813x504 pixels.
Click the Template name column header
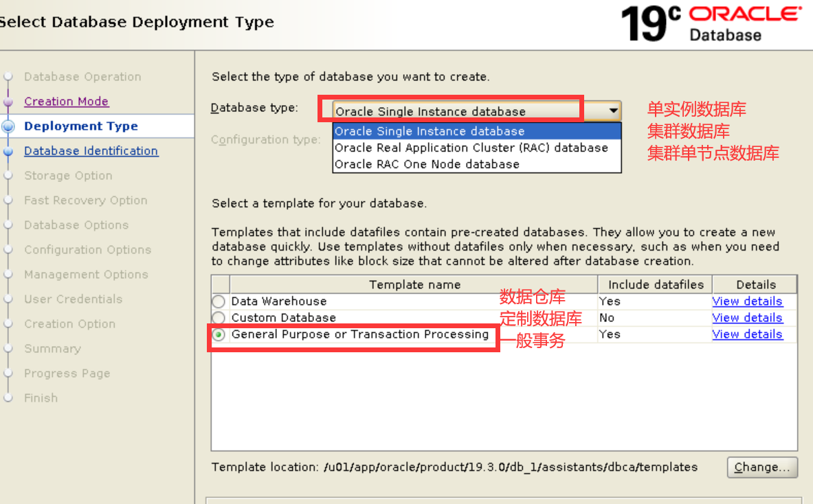tap(414, 284)
